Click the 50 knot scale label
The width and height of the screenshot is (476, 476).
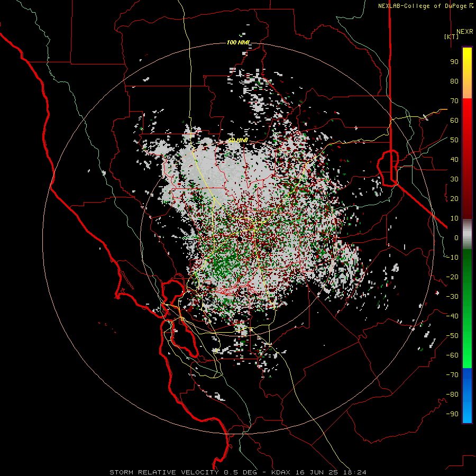coord(454,140)
